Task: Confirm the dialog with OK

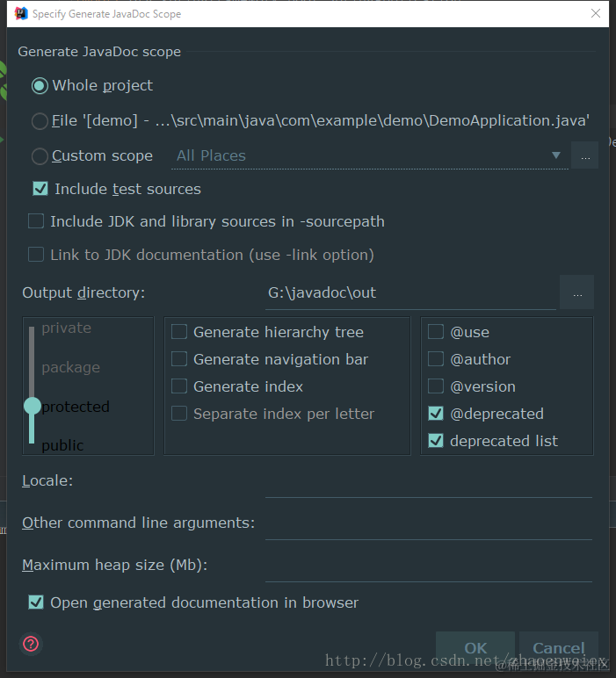Action: pyautogui.click(x=475, y=647)
